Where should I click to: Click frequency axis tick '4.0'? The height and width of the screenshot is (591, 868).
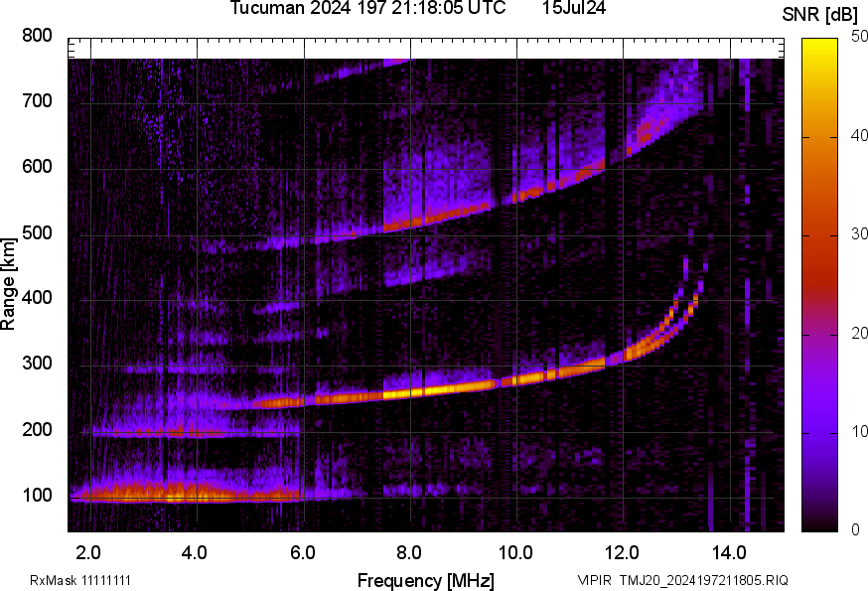[x=195, y=553]
